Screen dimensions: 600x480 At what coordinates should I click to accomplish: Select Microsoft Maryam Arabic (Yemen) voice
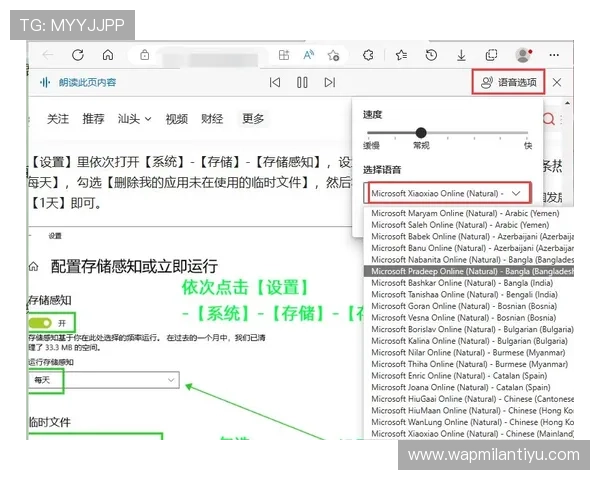[469, 213]
